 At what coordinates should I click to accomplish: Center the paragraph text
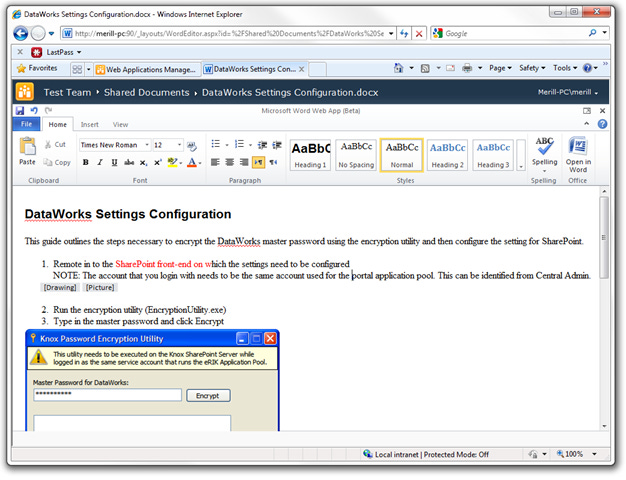click(x=230, y=162)
